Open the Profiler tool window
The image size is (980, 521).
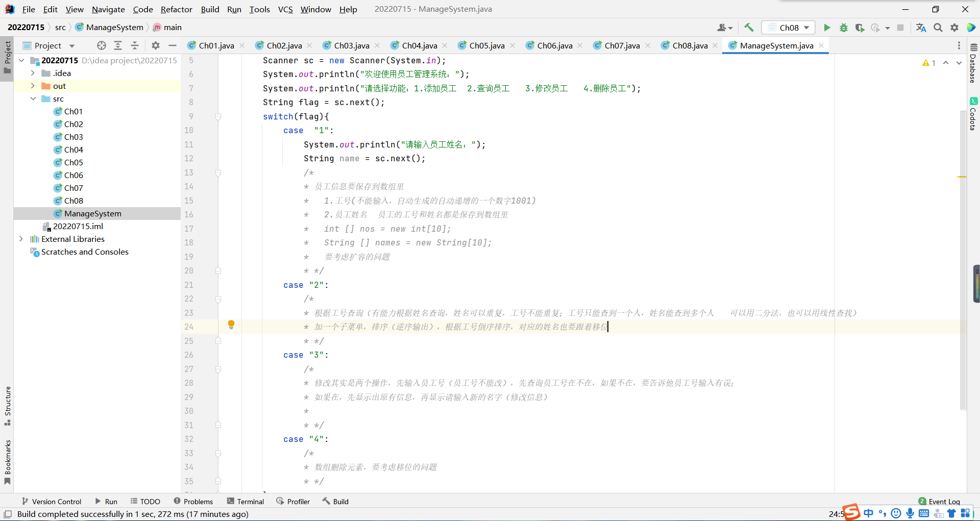293,502
